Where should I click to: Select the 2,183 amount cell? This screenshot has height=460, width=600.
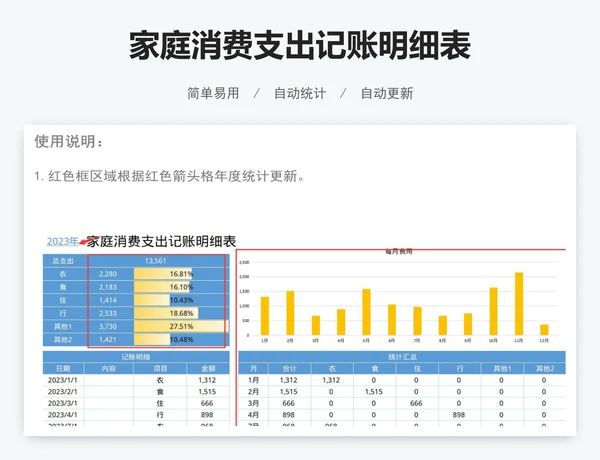click(x=108, y=287)
